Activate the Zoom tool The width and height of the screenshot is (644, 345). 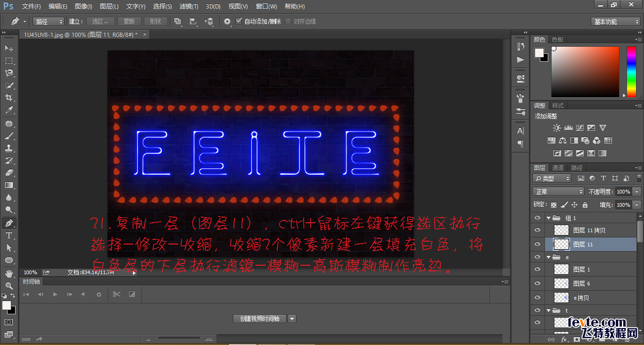click(x=9, y=285)
